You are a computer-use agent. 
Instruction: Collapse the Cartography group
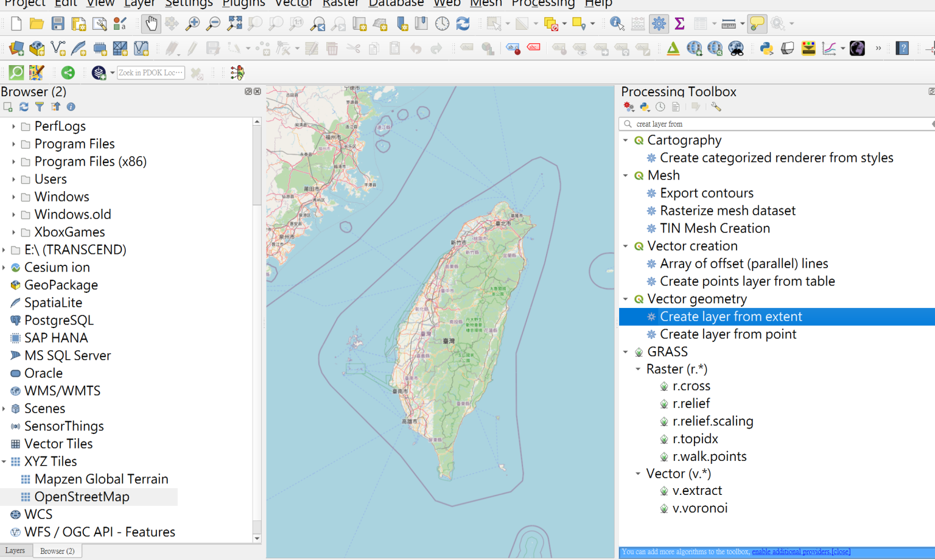pyautogui.click(x=625, y=140)
